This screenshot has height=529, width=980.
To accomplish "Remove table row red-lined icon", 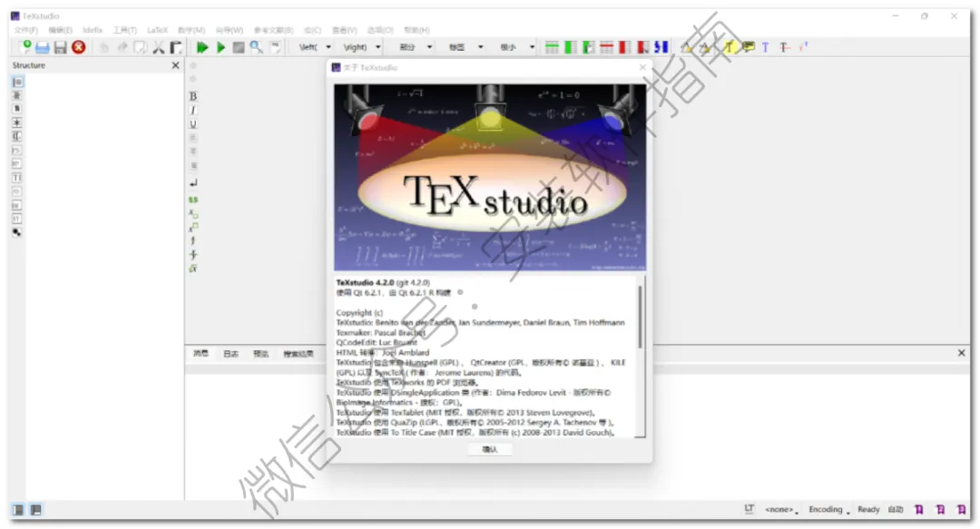I will coord(606,47).
